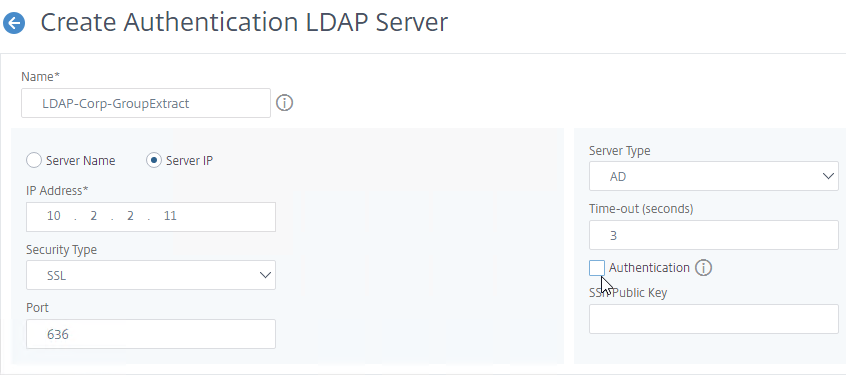Open the Security Type SSL dropdown
Screen dimensions: 846x375
[151, 275]
